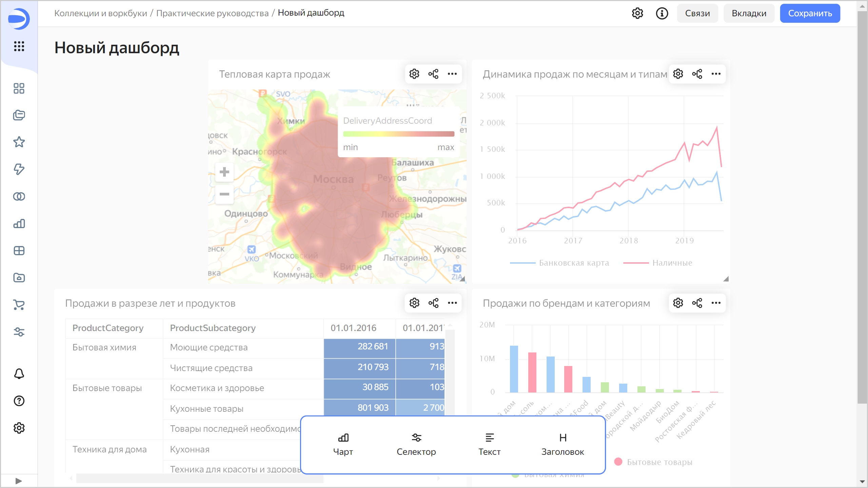Image resolution: width=868 pixels, height=488 pixels.
Task: Open the Связи links dialog
Action: [x=697, y=14]
